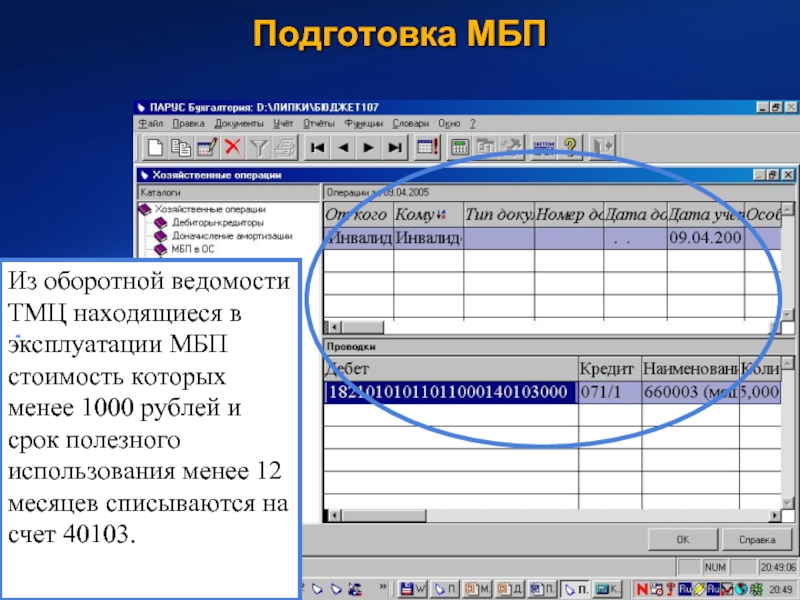The width and height of the screenshot is (800, 600).
Task: Select Дебиторы-кредиторы catalog
Action: coord(218,222)
